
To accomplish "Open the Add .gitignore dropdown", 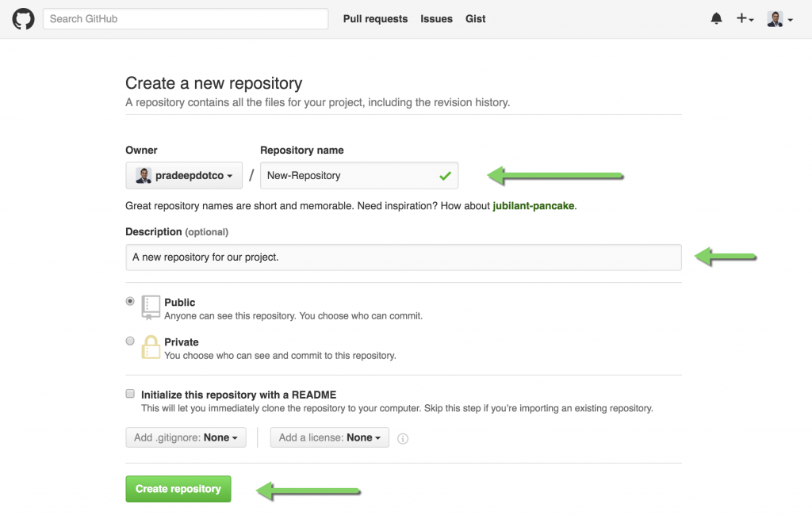I will [186, 437].
